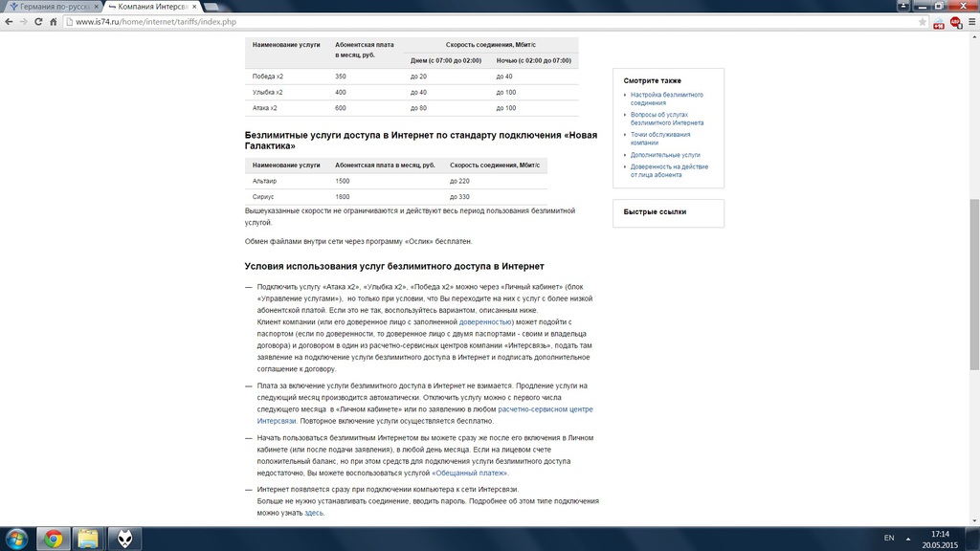Screen dimensions: 980x551
Task: Open the Windows Start menu
Action: pyautogui.click(x=16, y=539)
